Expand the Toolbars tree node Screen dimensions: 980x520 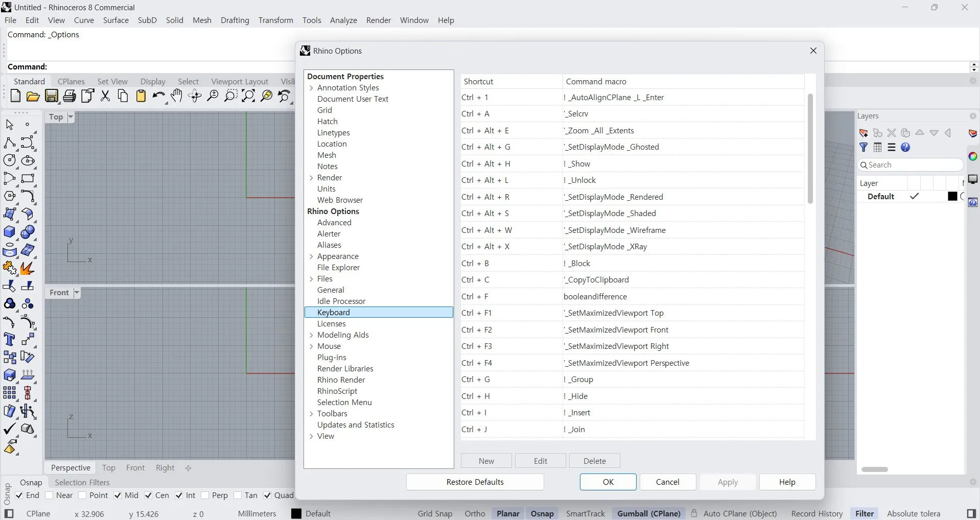[x=311, y=414]
